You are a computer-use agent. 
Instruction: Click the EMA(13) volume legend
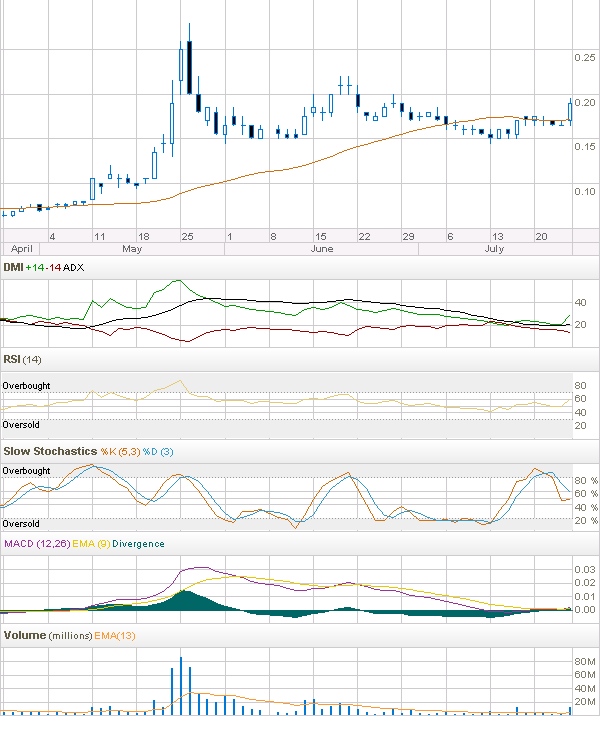point(115,636)
